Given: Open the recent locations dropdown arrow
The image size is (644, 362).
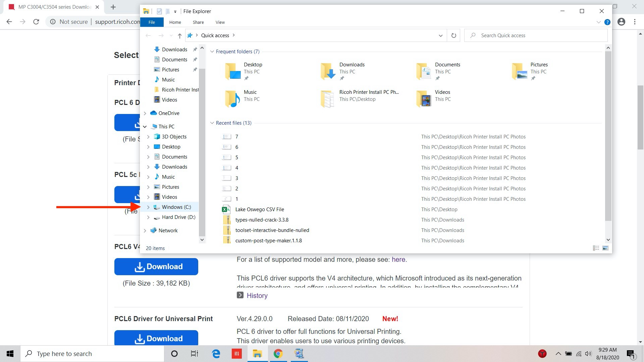Looking at the screenshot, I should [x=171, y=36].
